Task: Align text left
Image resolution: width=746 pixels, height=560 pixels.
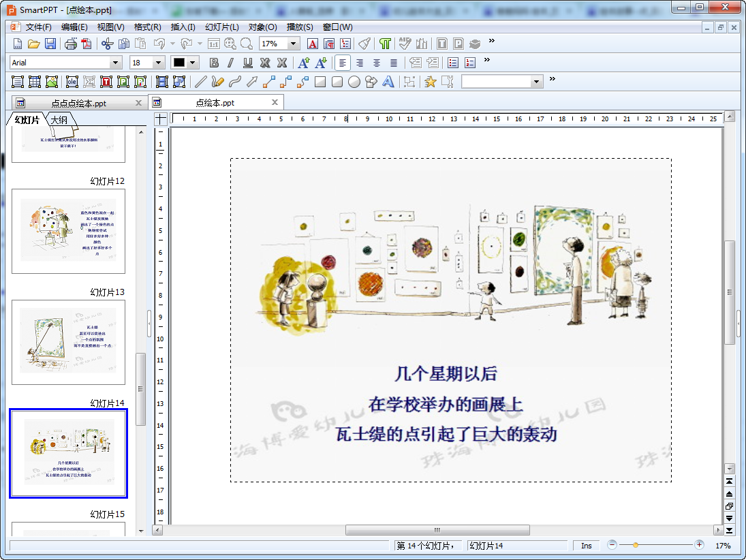Action: tap(343, 63)
